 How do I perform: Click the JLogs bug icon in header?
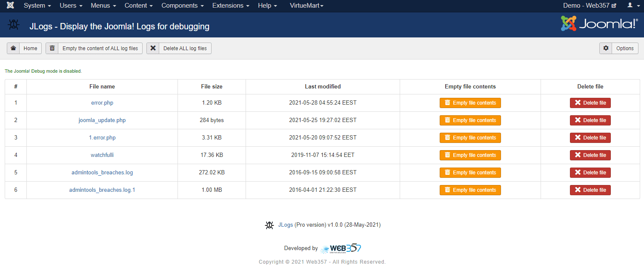click(x=14, y=25)
